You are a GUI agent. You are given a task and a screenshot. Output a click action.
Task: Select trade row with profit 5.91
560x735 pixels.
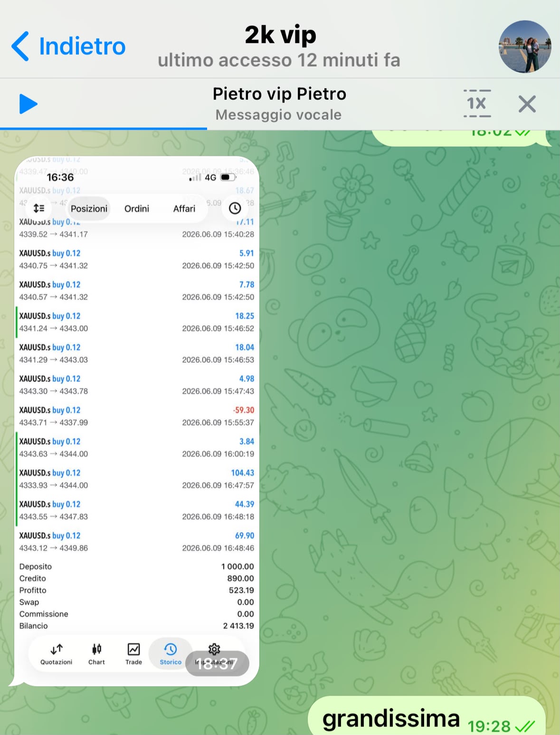point(137,259)
